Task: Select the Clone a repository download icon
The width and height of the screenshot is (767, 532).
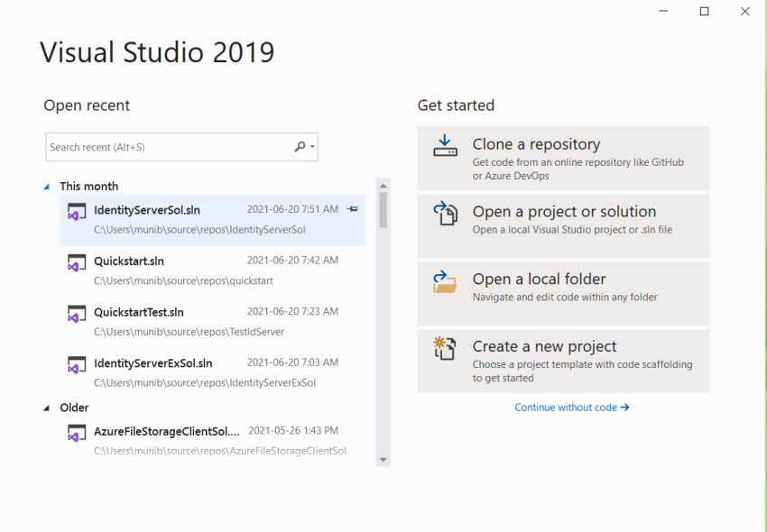Action: pos(445,144)
